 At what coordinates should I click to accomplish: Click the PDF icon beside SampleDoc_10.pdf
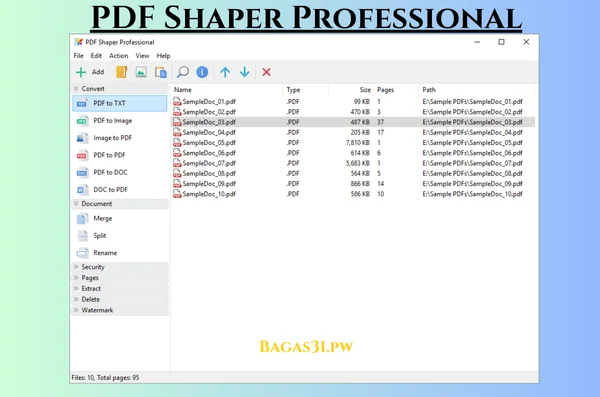point(177,194)
